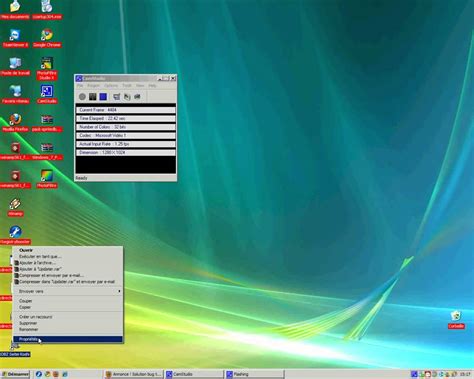Click the Dimension 1280 X 1024 line
474x379 pixels.
(x=125, y=152)
